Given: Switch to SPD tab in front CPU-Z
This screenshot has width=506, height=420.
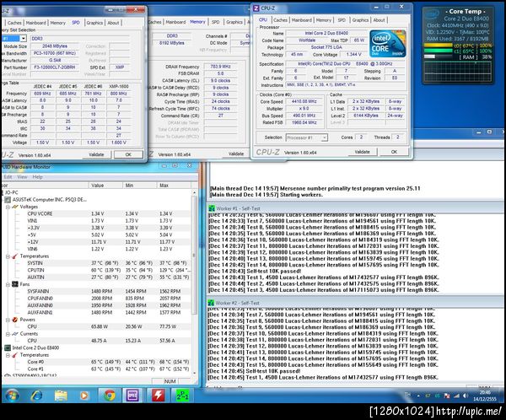Looking at the screenshot, I should click(342, 20).
